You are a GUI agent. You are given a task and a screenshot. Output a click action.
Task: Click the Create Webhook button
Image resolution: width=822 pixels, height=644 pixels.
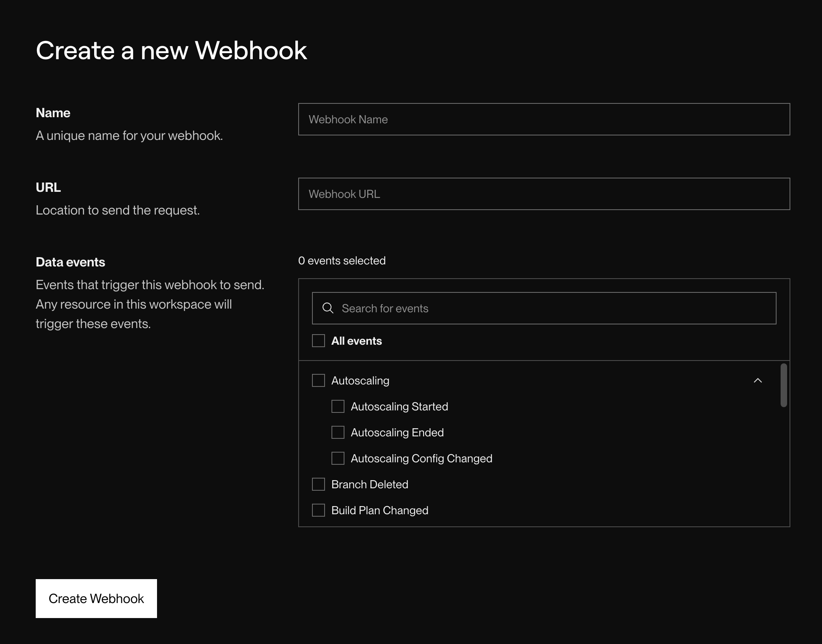[x=96, y=598]
